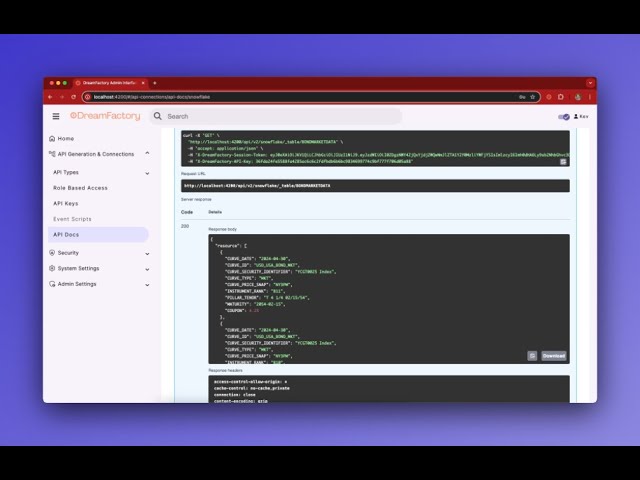The height and width of the screenshot is (480, 640).
Task: Click the access-control-allow-origin header line
Action: tap(251, 382)
